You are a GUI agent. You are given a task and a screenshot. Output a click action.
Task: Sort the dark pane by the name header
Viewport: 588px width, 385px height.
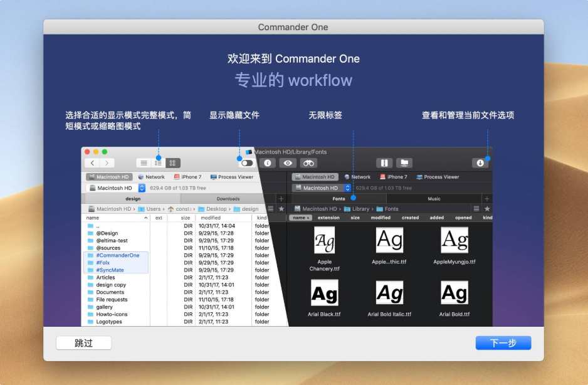pyautogui.click(x=300, y=218)
